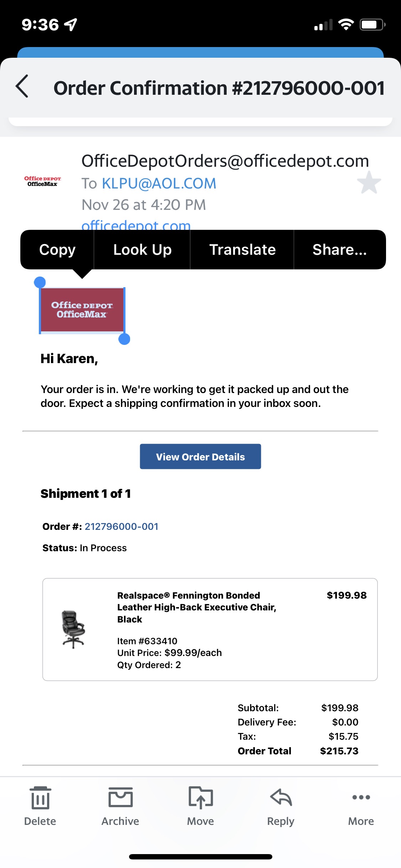401x868 pixels.
Task: Star this order confirmation email
Action: 369,182
